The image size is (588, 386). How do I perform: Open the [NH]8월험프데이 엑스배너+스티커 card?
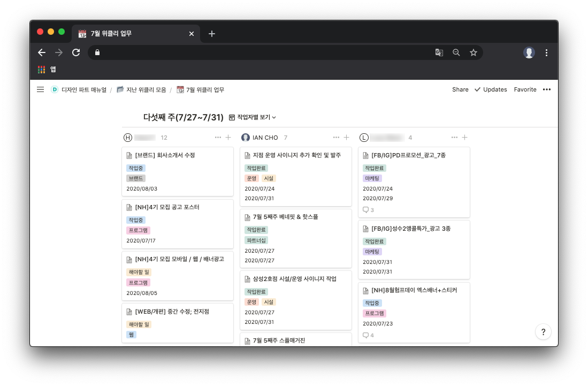pyautogui.click(x=414, y=313)
